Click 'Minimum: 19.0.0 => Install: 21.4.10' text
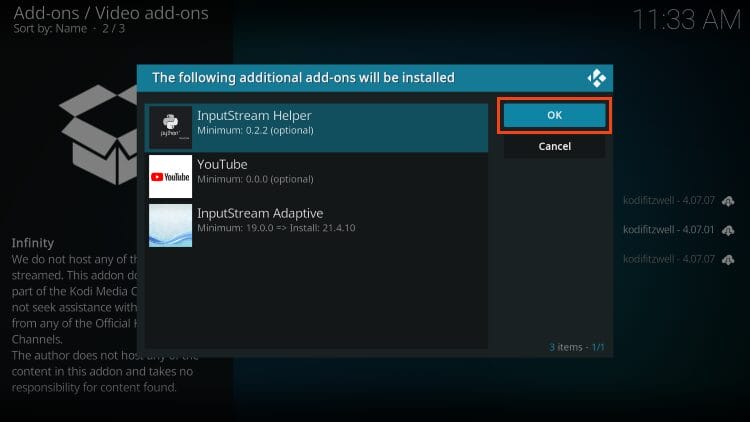This screenshot has width=750, height=422. (x=276, y=228)
